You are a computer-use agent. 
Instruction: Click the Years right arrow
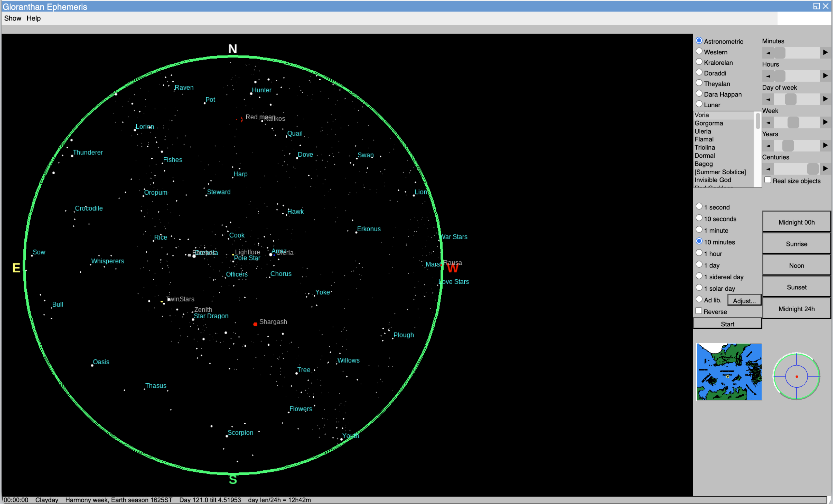(825, 145)
